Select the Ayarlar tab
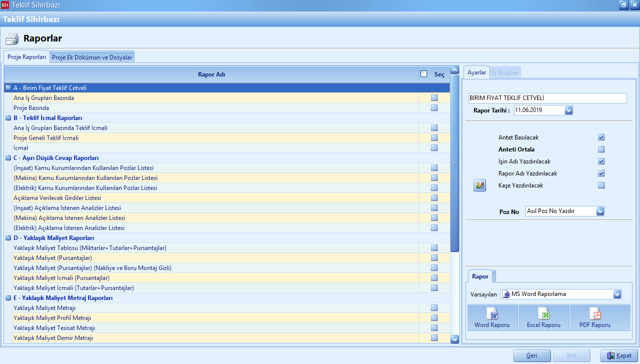This screenshot has height=364, width=640. [476, 72]
